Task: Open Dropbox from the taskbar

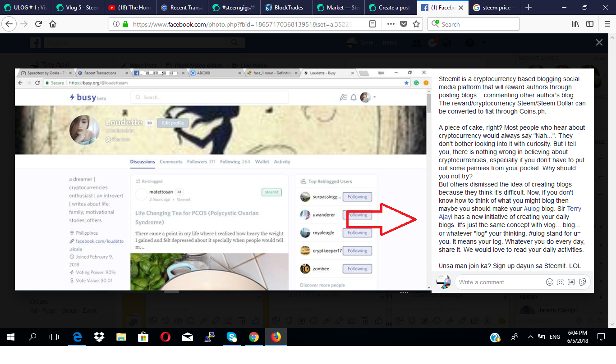Action: 99,337
